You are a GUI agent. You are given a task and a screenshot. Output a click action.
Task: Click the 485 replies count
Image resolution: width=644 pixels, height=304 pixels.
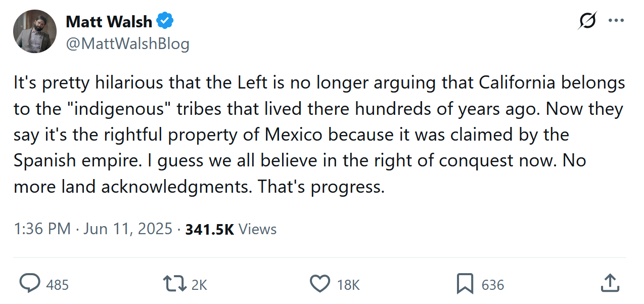(x=57, y=285)
